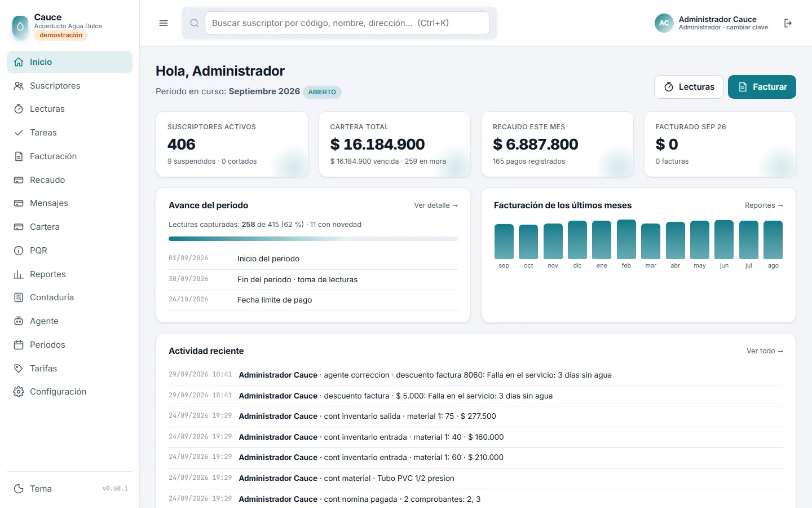812x508 pixels.
Task: Click the Contaduría ledger icon
Action: click(x=19, y=297)
